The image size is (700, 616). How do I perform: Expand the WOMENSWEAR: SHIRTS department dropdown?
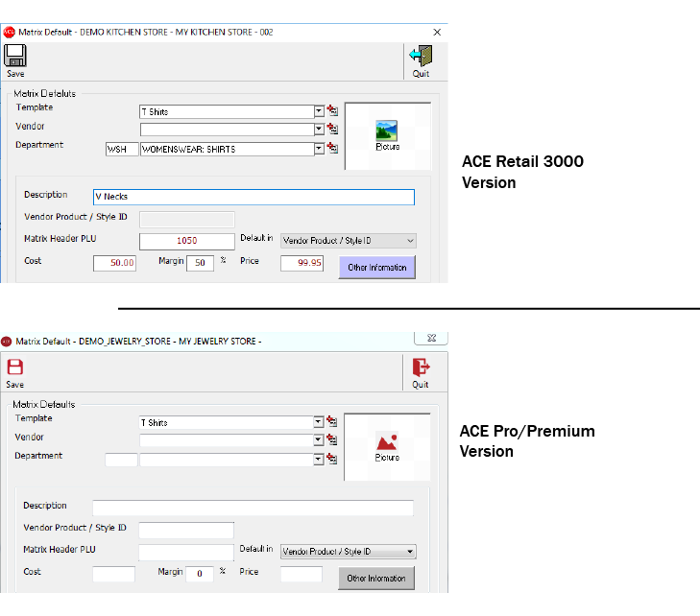319,149
